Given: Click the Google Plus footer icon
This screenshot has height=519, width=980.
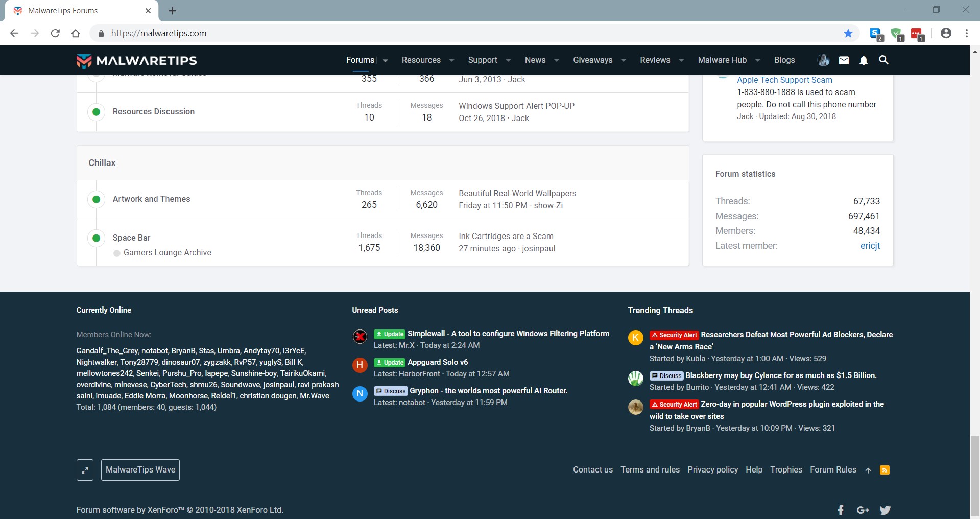Looking at the screenshot, I should 863,510.
